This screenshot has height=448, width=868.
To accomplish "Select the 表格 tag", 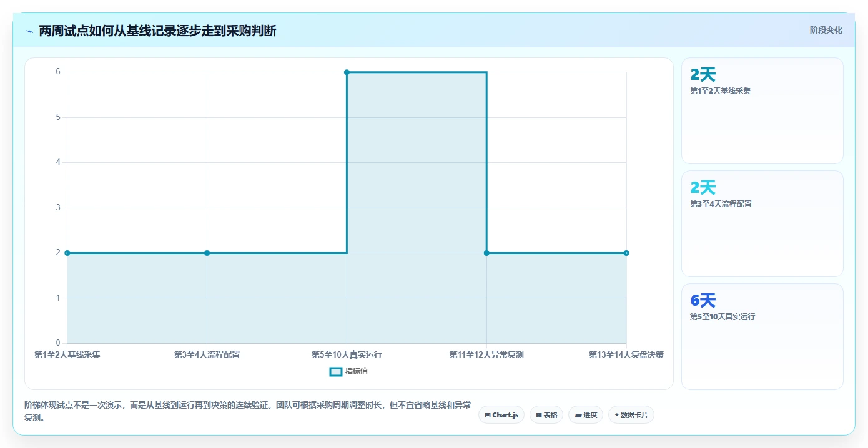I will [546, 415].
